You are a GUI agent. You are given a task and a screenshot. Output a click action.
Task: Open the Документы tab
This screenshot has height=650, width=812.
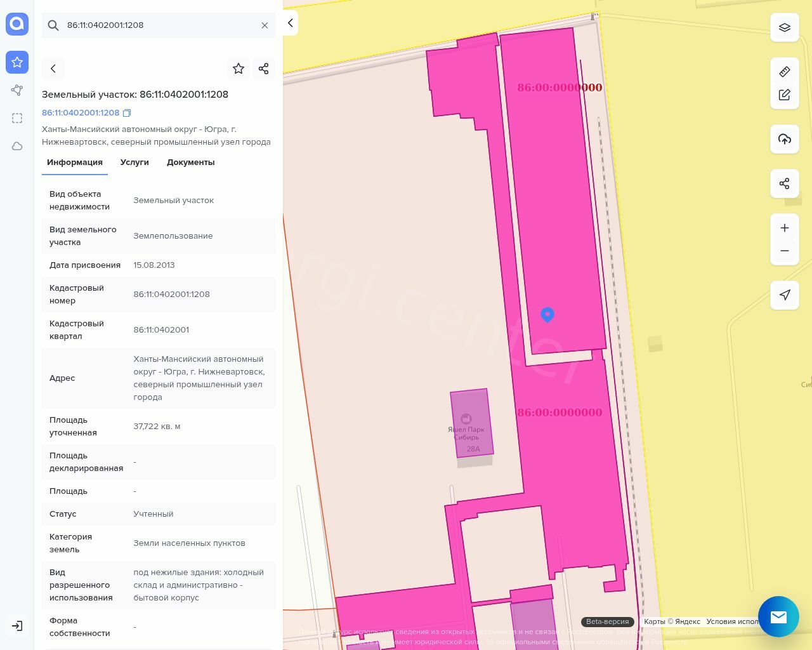tap(190, 162)
